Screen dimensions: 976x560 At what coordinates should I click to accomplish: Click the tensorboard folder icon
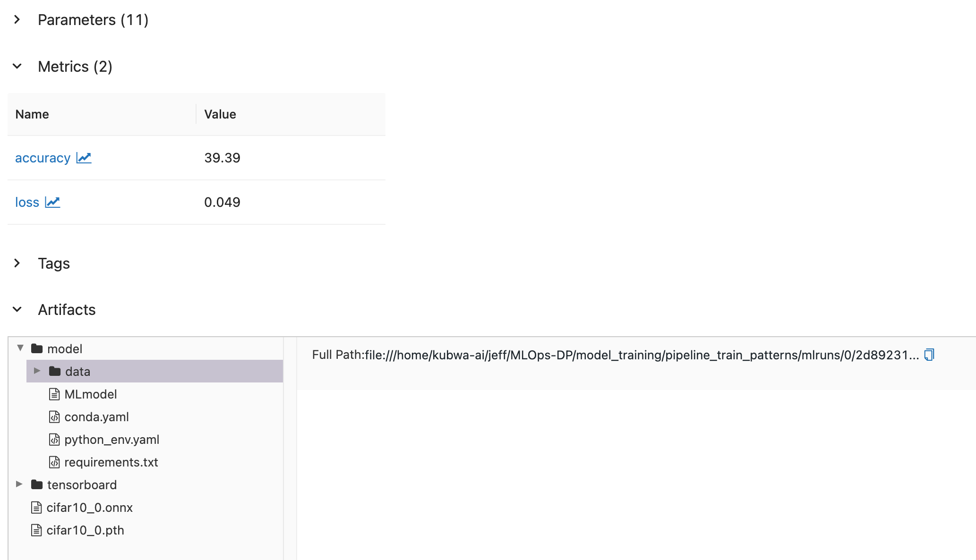(x=37, y=485)
